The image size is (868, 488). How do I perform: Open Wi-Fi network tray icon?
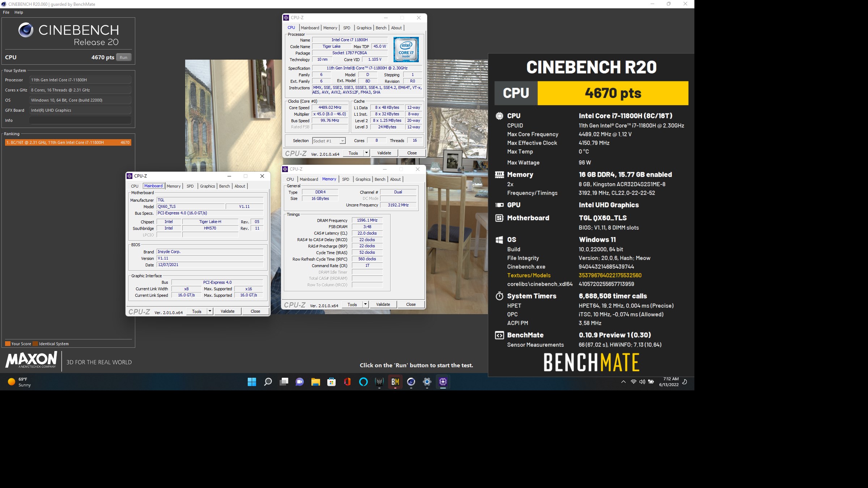tap(633, 382)
